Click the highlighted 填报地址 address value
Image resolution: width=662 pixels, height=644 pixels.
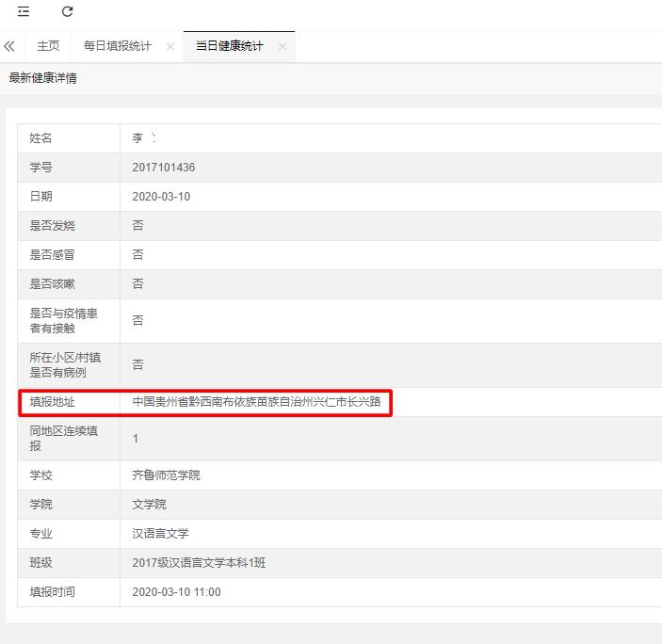point(256,402)
